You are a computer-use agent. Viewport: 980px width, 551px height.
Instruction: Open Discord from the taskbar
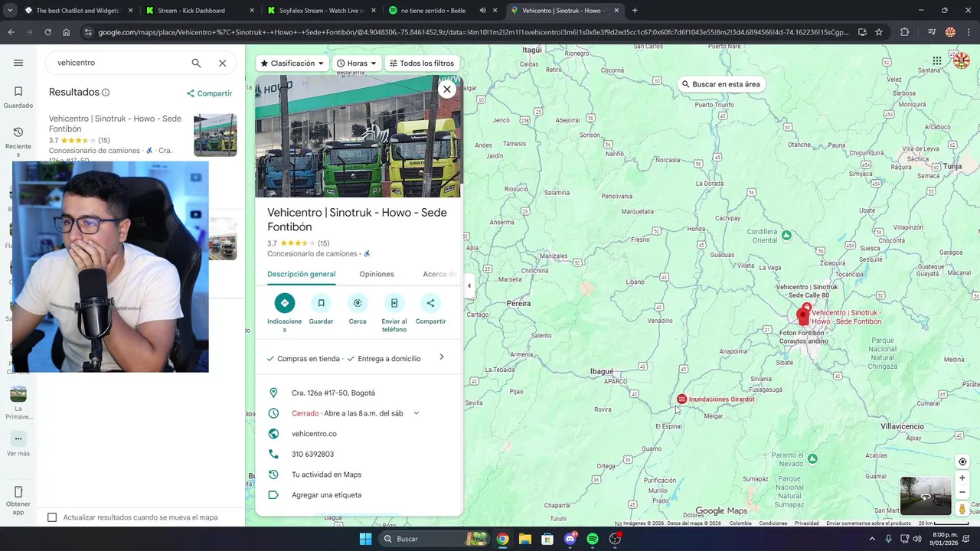[570, 539]
